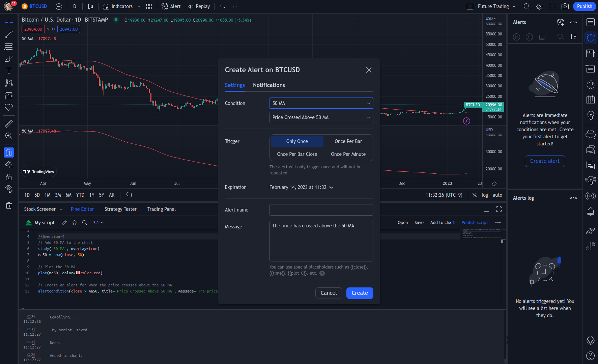Click the Create alert button
Screen dimensions: 598x364
[x=545, y=161]
